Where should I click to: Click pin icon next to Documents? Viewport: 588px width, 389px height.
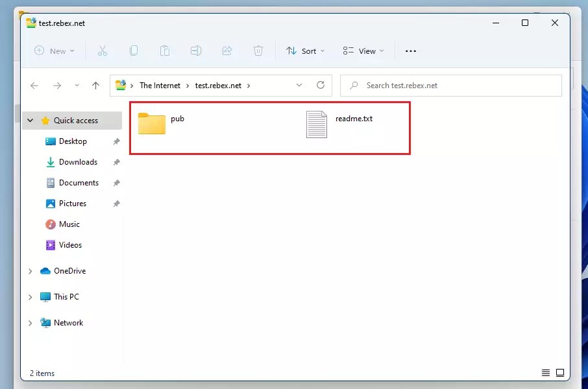[117, 183]
